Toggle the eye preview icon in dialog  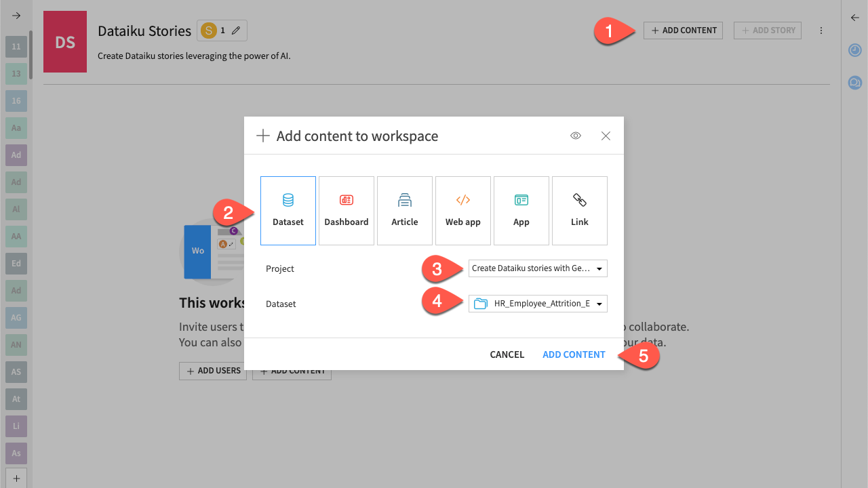[x=576, y=136]
